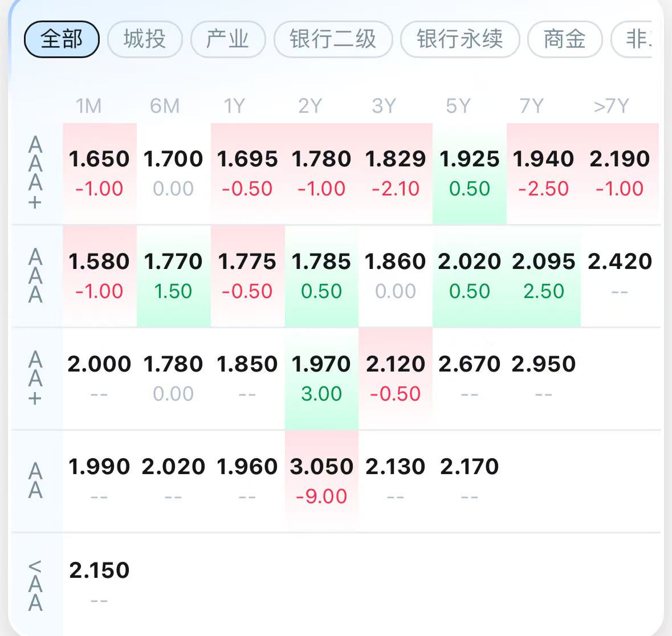
Task: Switch to the 城投 tab
Action: coord(145,39)
